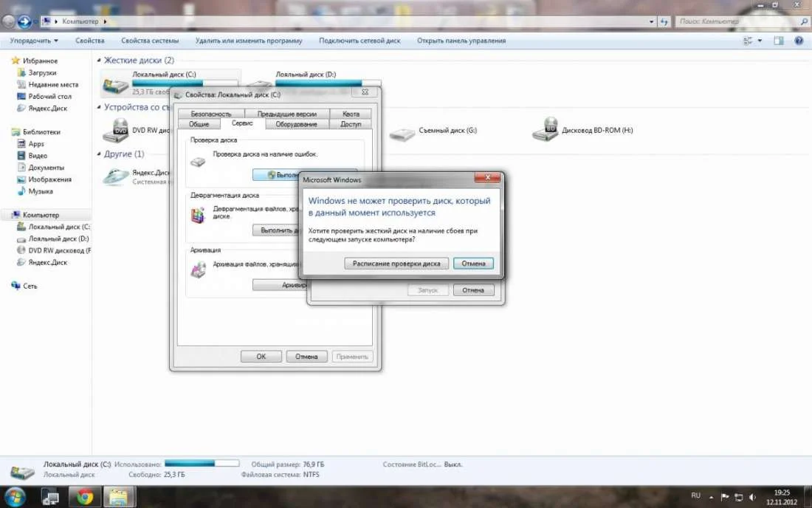Click the DVD RW drive icon in main pane
The height and width of the screenshot is (508, 812).
point(115,131)
